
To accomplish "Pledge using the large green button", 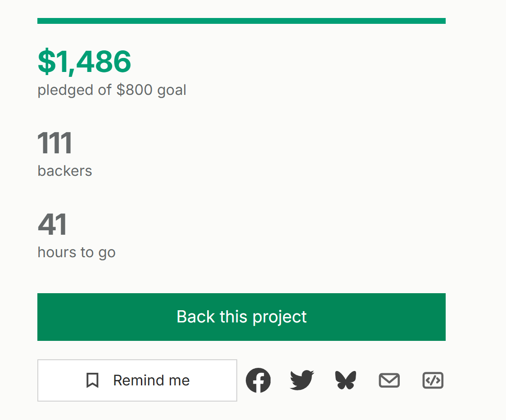I will tap(241, 317).
